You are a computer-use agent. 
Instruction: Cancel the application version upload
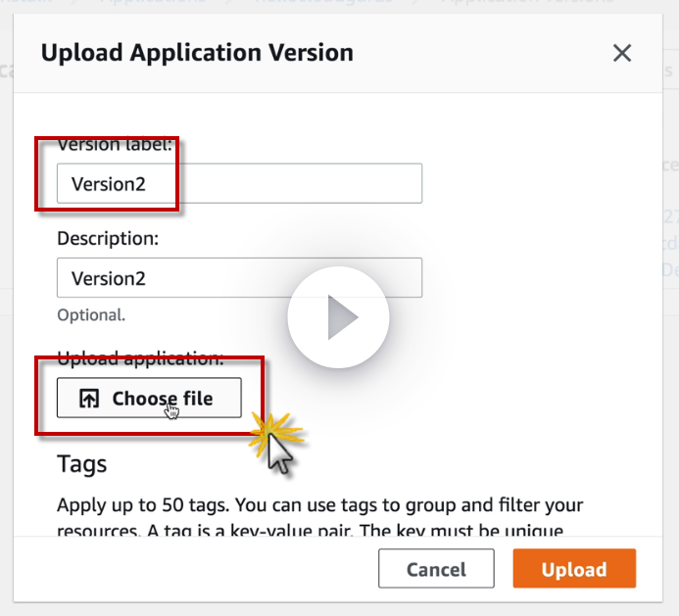coord(436,569)
